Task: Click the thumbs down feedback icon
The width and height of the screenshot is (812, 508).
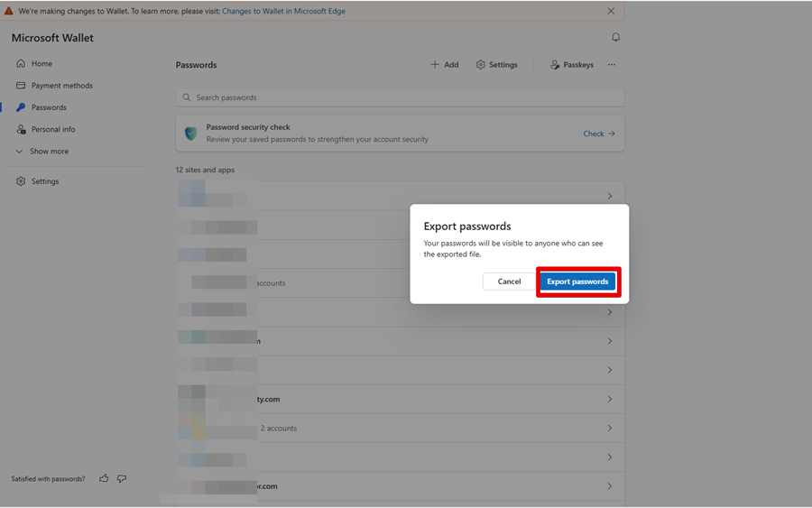Action: pyautogui.click(x=122, y=478)
